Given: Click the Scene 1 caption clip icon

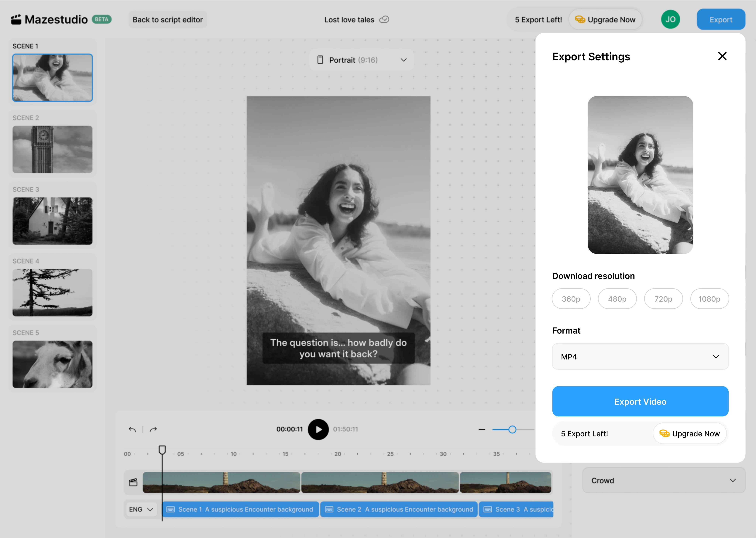Looking at the screenshot, I should [x=170, y=509].
